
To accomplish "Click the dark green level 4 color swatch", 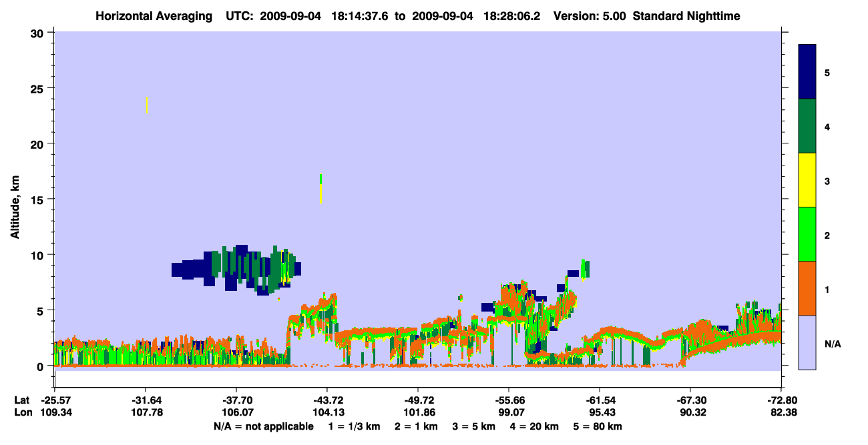I will coord(807,126).
